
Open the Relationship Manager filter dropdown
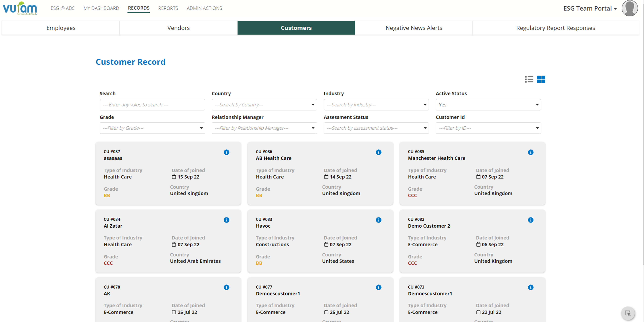(x=264, y=128)
